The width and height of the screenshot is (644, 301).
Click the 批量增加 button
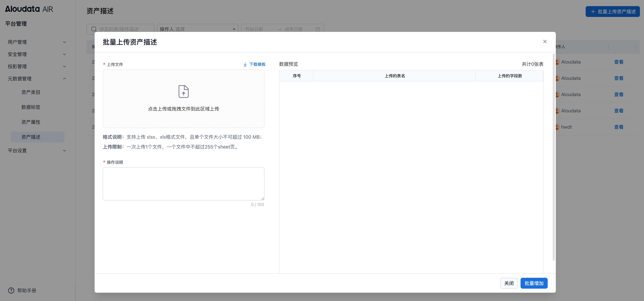(534, 283)
